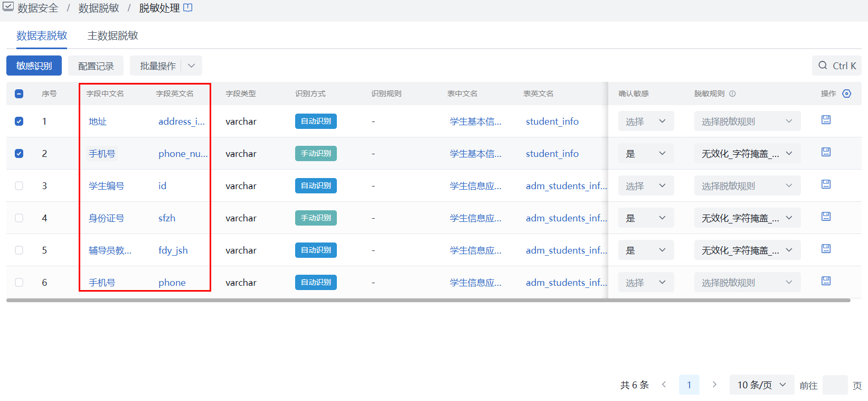Switch to 数据表脱敏 tab
The height and width of the screenshot is (401, 868).
point(42,35)
